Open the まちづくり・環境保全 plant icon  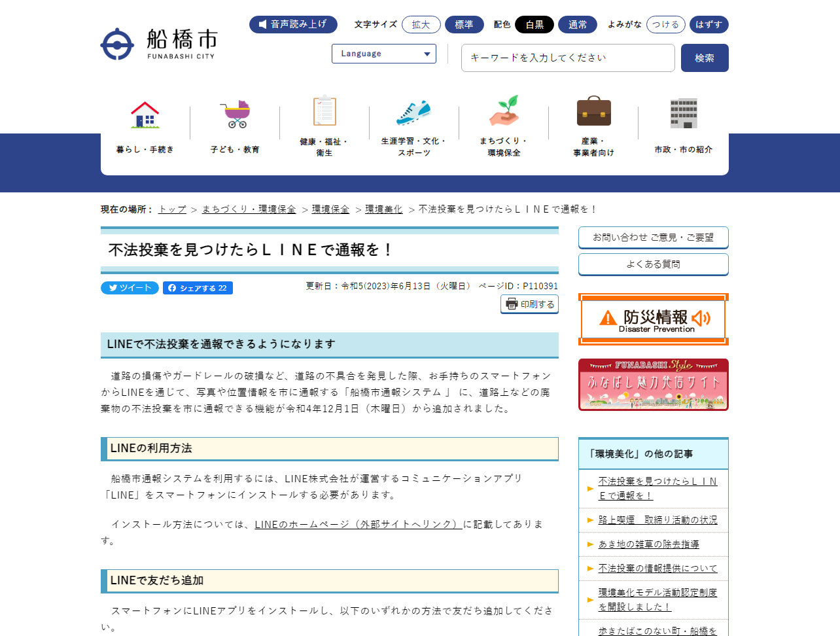[x=504, y=111]
